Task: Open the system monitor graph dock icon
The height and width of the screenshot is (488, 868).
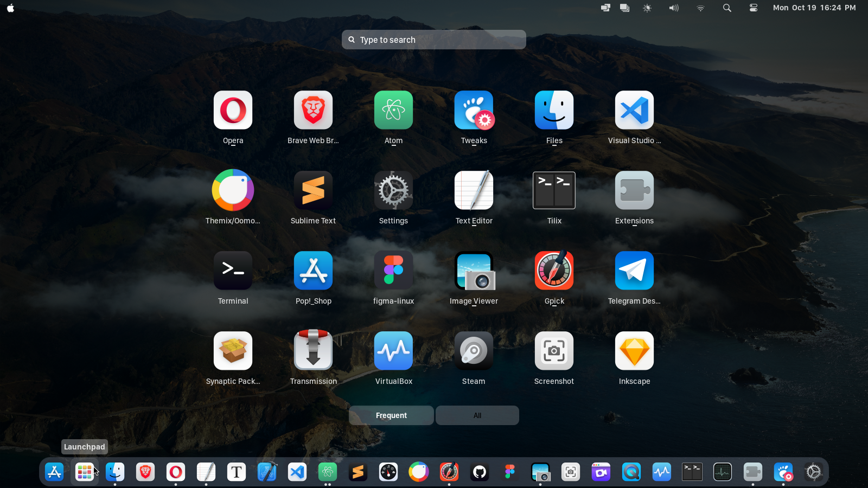Action: click(723, 472)
